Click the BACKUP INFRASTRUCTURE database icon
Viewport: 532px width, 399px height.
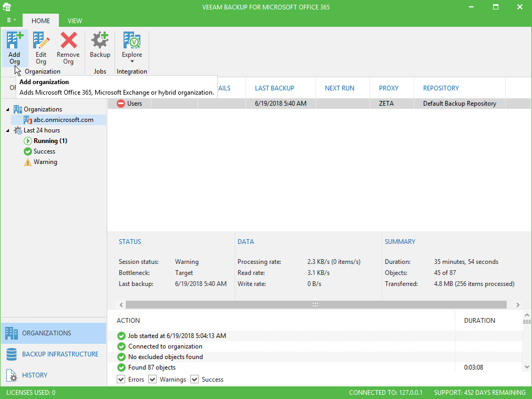(12, 354)
